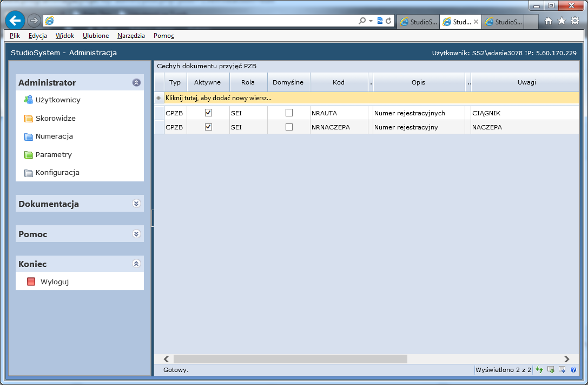588x385 pixels.
Task: Check Domyślne for the NRAUTA row
Action: pos(289,113)
